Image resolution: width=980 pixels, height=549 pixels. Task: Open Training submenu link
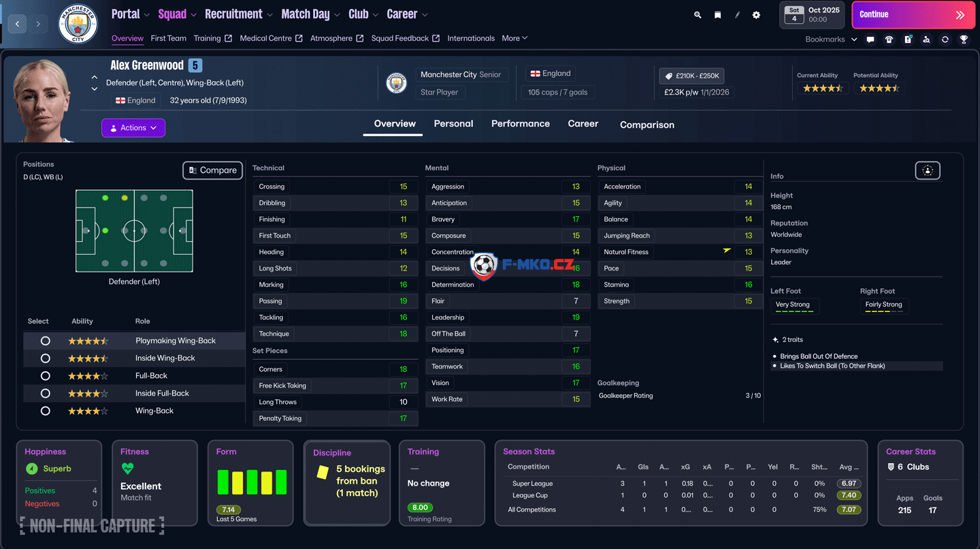(212, 38)
